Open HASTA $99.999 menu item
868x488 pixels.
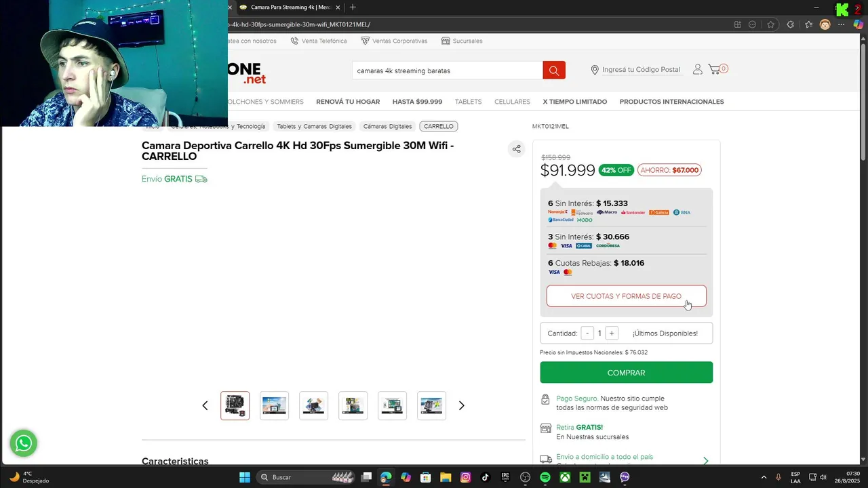(417, 102)
